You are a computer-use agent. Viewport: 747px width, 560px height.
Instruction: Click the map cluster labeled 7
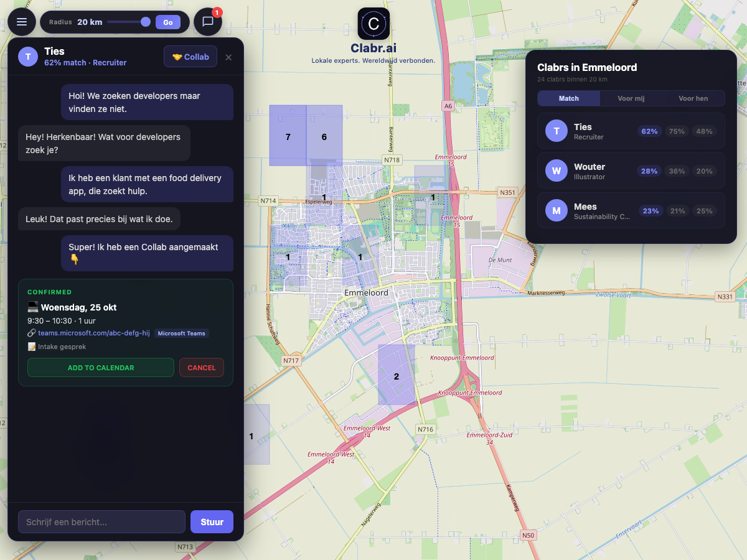[x=288, y=136]
